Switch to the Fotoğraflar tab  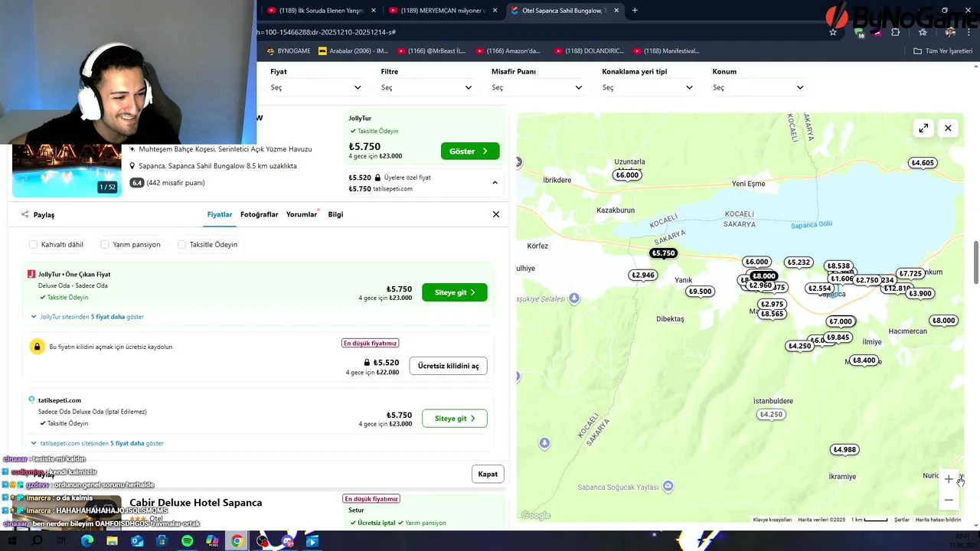point(259,214)
